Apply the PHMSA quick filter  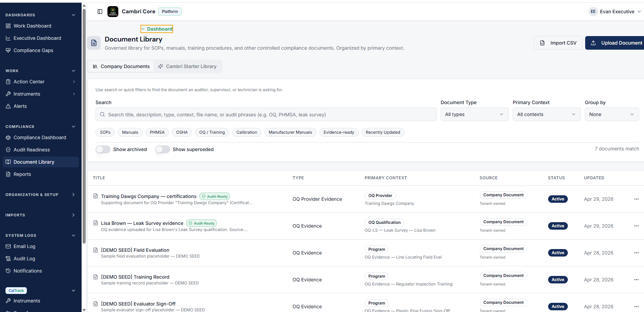click(157, 132)
